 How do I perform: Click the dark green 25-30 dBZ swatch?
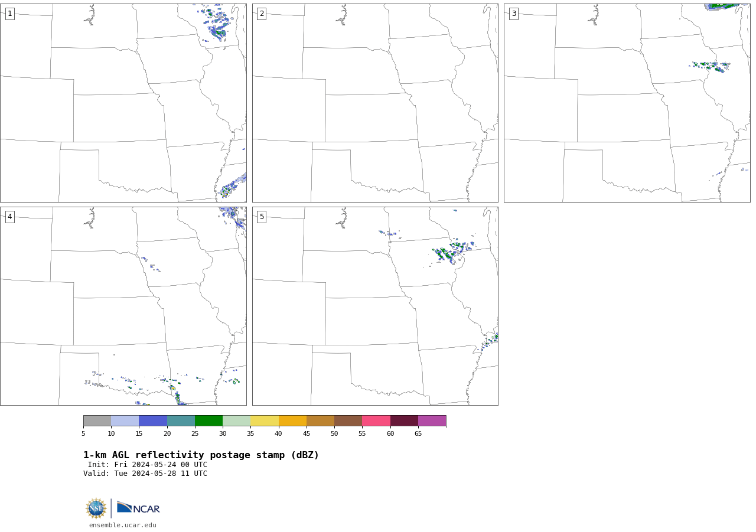point(208,420)
